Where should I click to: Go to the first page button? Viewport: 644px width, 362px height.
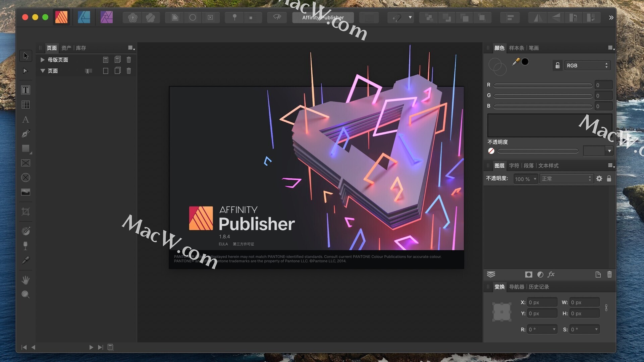click(24, 347)
